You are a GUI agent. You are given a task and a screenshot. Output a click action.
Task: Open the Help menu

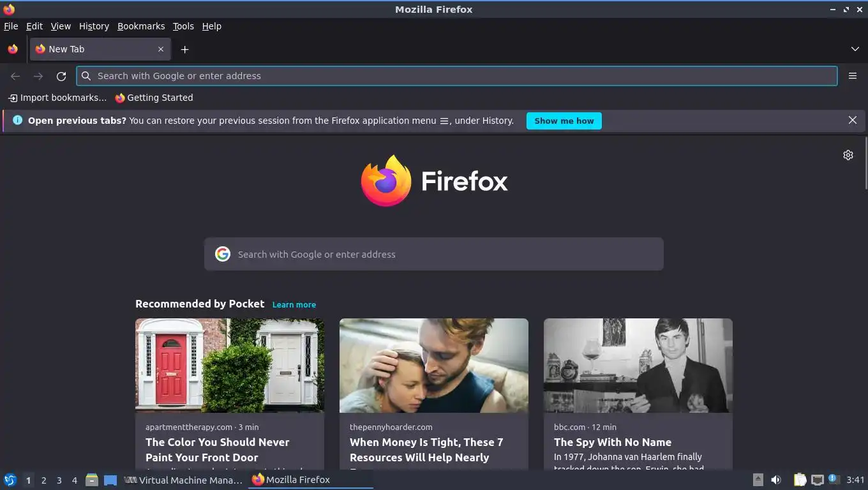pos(212,26)
